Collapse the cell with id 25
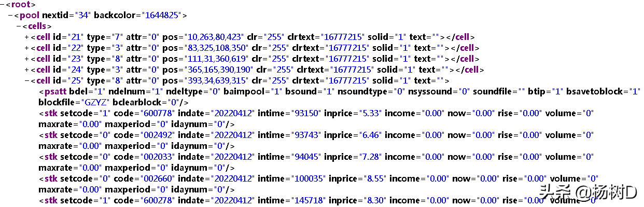The height and width of the screenshot is (207, 644). tap(27, 81)
